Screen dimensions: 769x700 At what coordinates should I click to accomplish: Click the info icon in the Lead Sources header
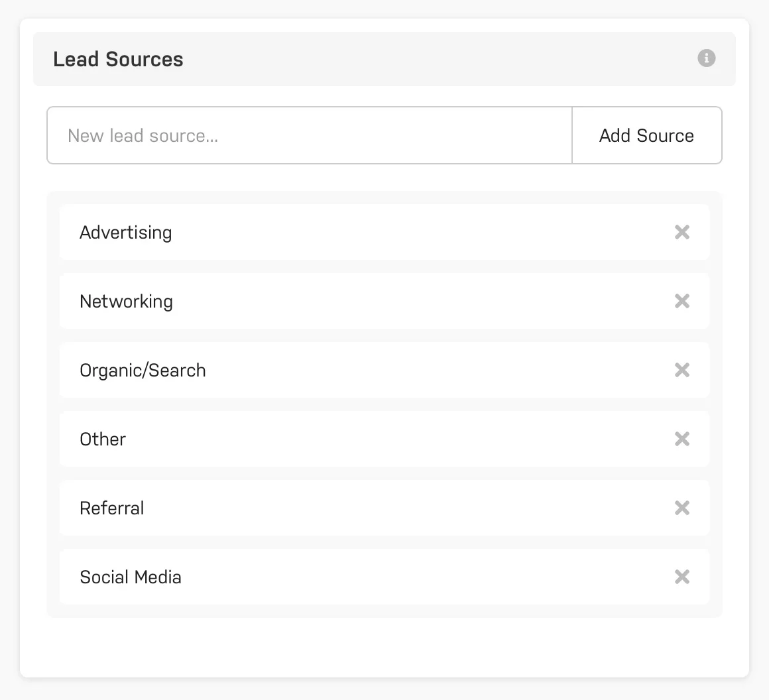[706, 58]
